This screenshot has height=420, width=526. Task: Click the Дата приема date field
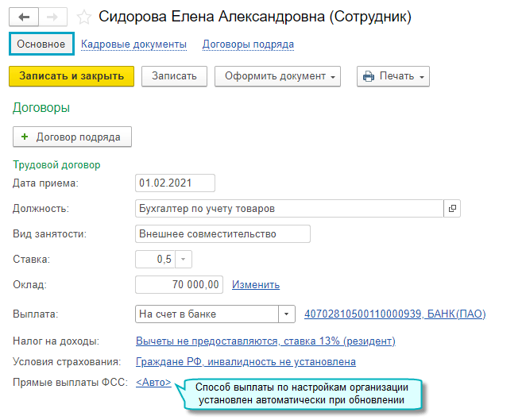pos(175,183)
